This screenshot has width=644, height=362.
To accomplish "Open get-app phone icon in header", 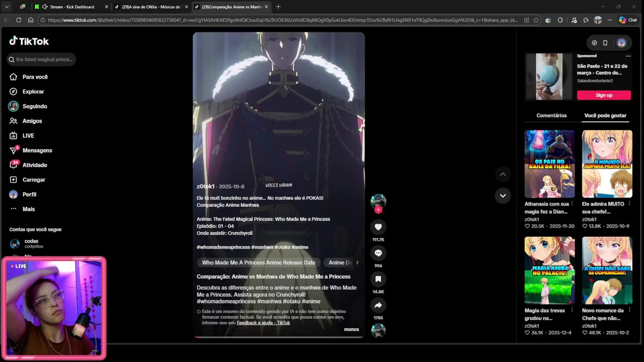I will coord(605,43).
